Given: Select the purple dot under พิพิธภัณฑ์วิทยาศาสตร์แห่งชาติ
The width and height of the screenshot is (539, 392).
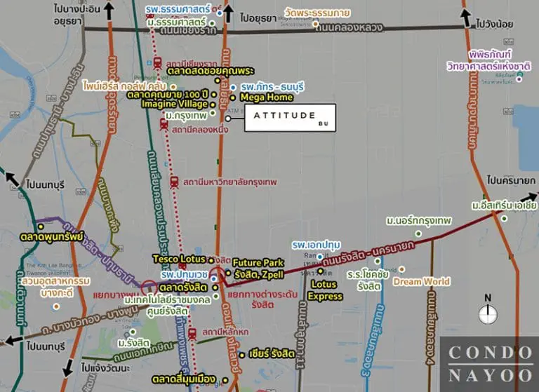Looking at the screenshot, I should (519, 79).
